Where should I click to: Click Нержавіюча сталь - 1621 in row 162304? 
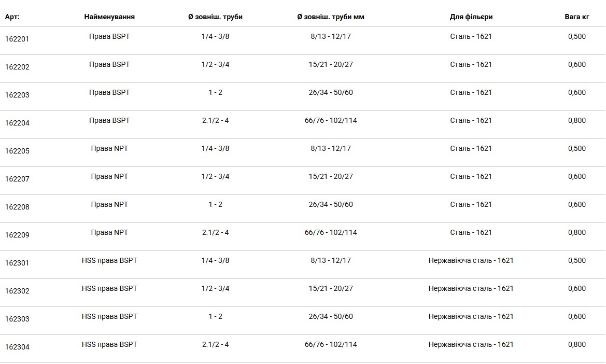[x=471, y=345]
